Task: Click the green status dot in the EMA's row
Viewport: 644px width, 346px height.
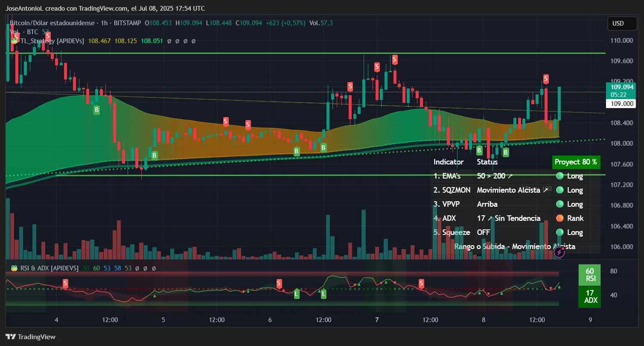Action: point(560,176)
